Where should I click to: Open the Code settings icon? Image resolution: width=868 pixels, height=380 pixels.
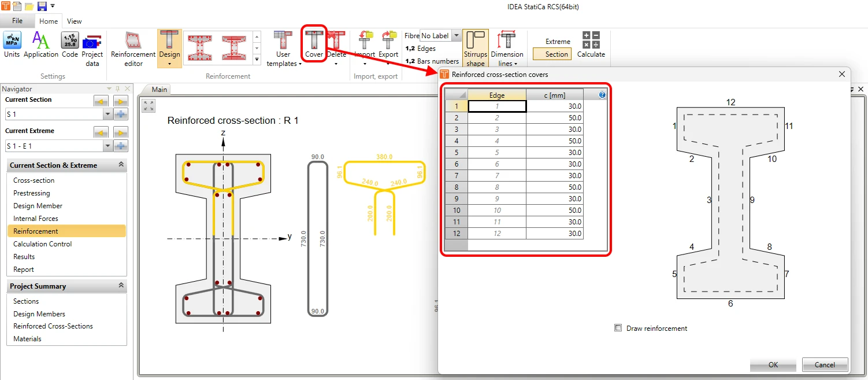coord(70,45)
